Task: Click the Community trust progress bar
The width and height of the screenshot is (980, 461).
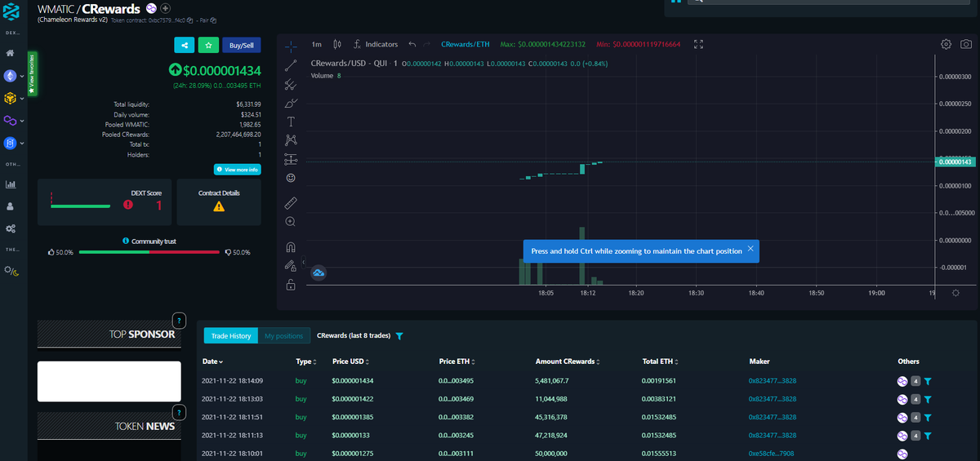Action: tap(149, 252)
